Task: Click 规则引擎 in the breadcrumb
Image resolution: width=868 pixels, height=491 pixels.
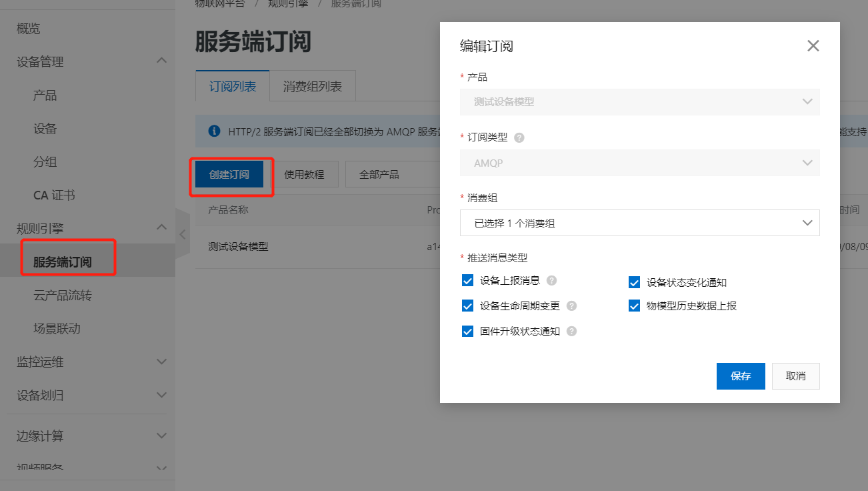Action: pyautogui.click(x=288, y=3)
